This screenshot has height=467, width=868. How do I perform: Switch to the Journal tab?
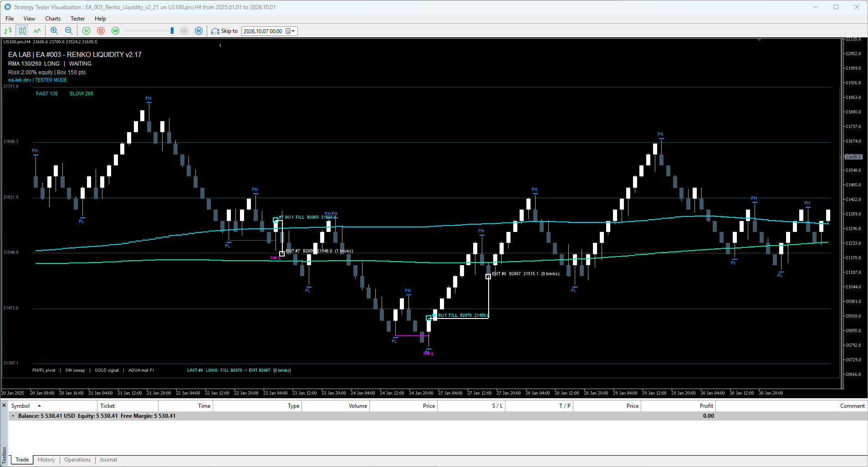click(108, 460)
